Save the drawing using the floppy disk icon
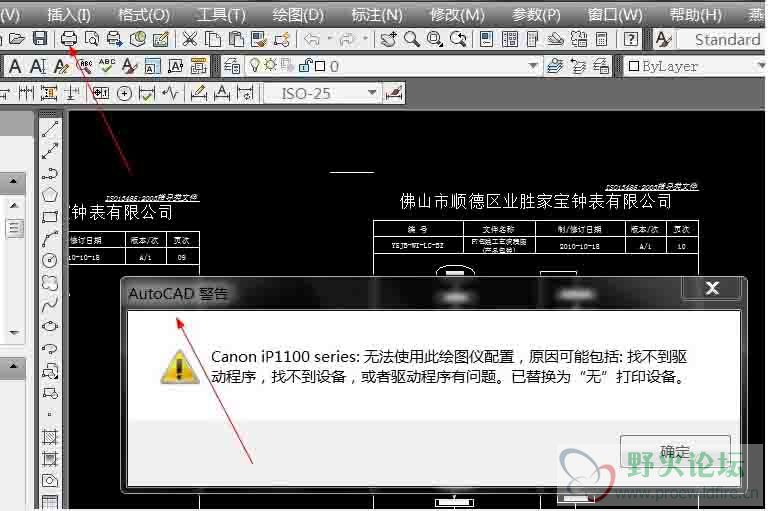The height and width of the screenshot is (511, 768). 40,38
